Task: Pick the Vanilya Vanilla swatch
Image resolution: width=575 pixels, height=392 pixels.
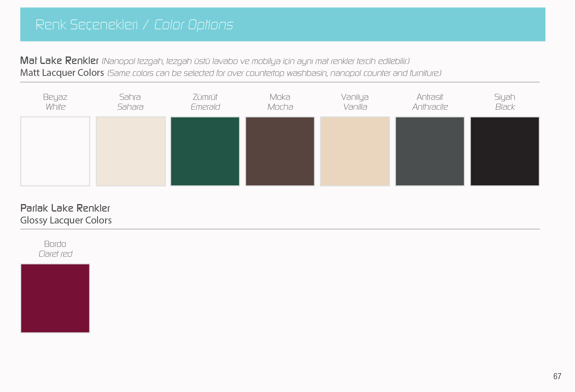Action: [x=355, y=151]
